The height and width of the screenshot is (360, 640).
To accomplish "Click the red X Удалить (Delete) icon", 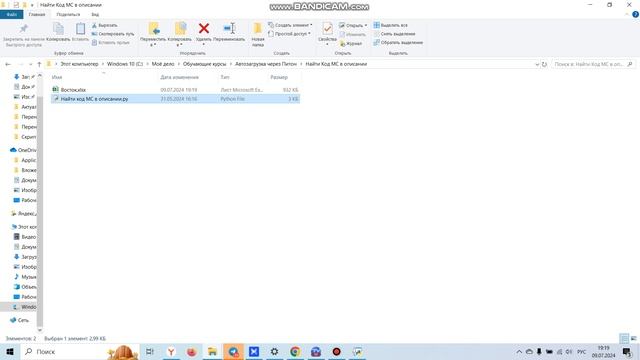I will (204, 29).
